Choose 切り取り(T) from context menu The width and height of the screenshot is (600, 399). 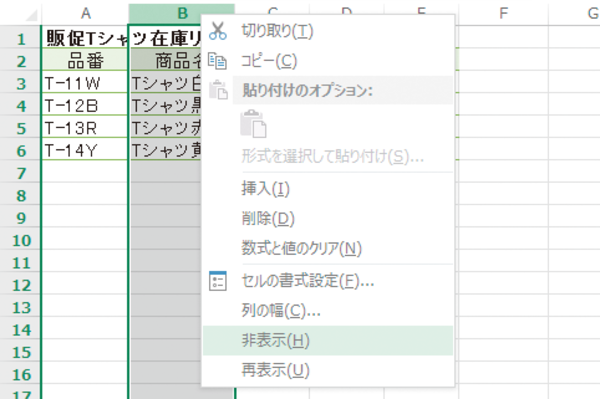coord(328,31)
